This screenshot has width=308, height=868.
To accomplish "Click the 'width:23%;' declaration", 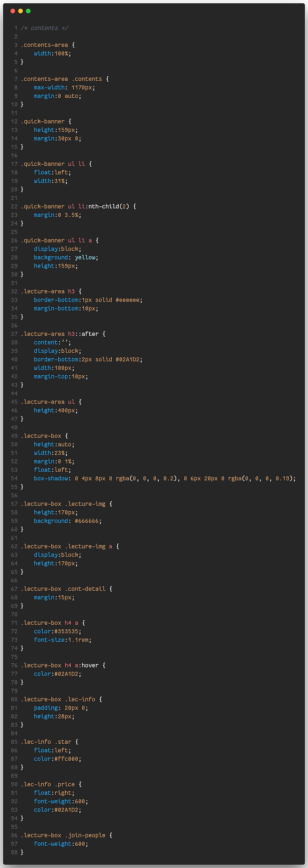I will [x=51, y=453].
